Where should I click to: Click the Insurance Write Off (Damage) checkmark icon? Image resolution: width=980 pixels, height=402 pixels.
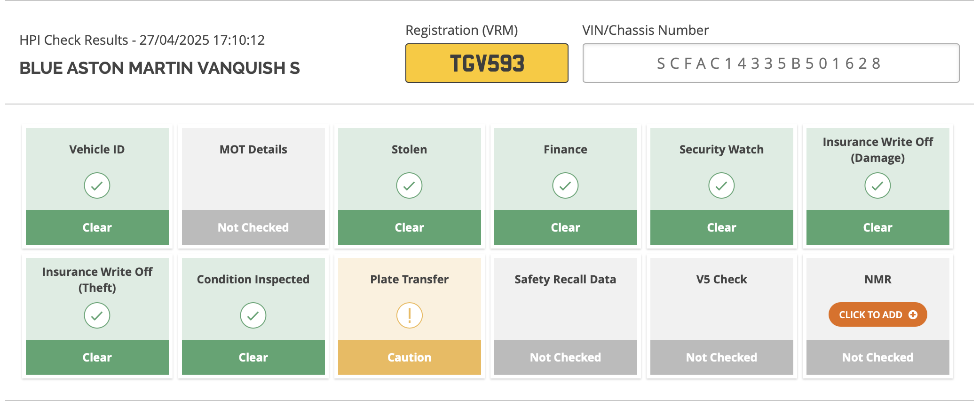(x=877, y=185)
